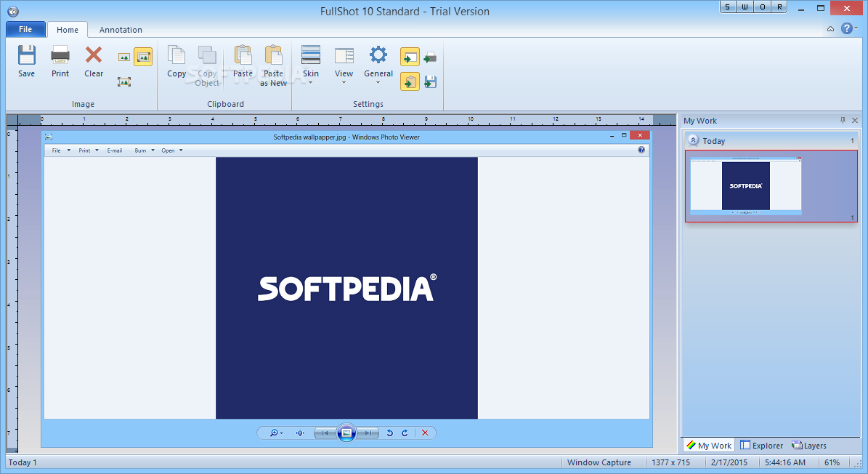This screenshot has height=474, width=868.
Task: Toggle the highlighted picture-frame icon in Image group
Action: coord(143,57)
